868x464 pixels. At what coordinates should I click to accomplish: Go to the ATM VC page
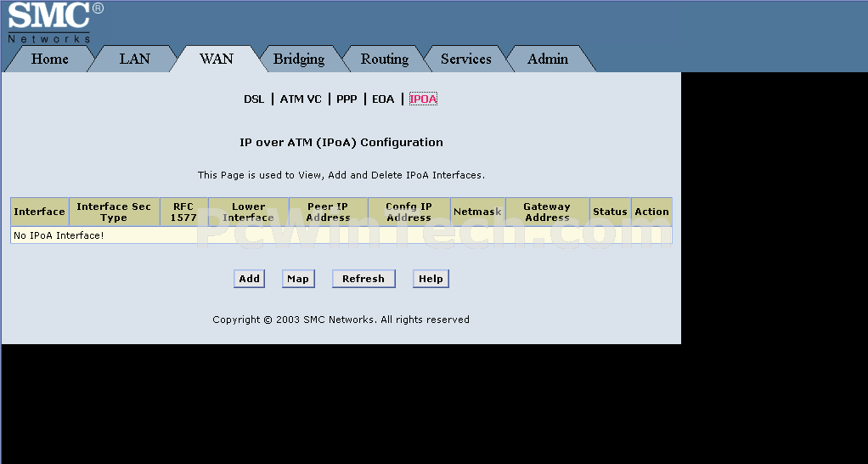(301, 99)
